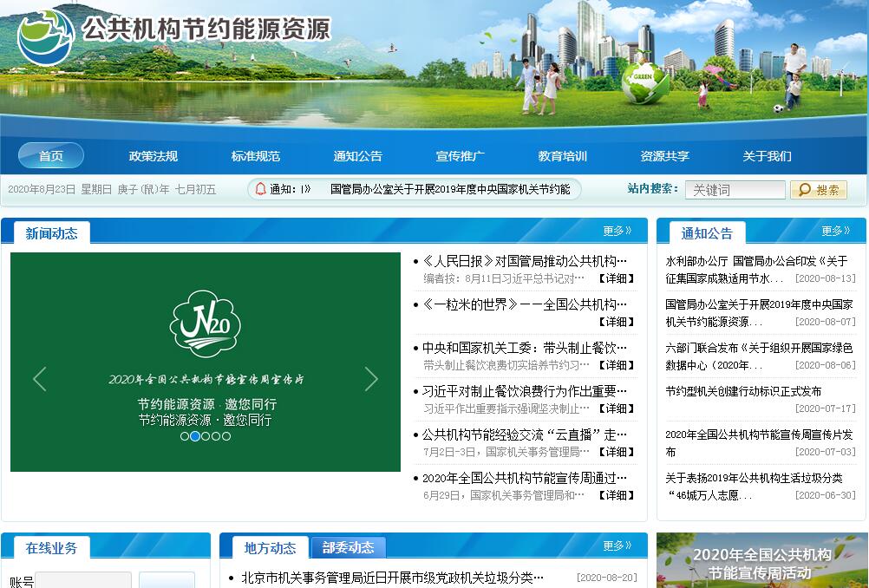Open the 教育培训 menu item
Viewport: 869px width, 588px height.
(563, 156)
